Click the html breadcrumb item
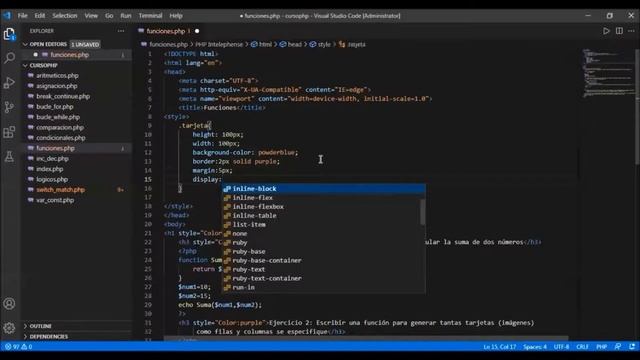Screen dimensions: 640x360 (x=262, y=44)
